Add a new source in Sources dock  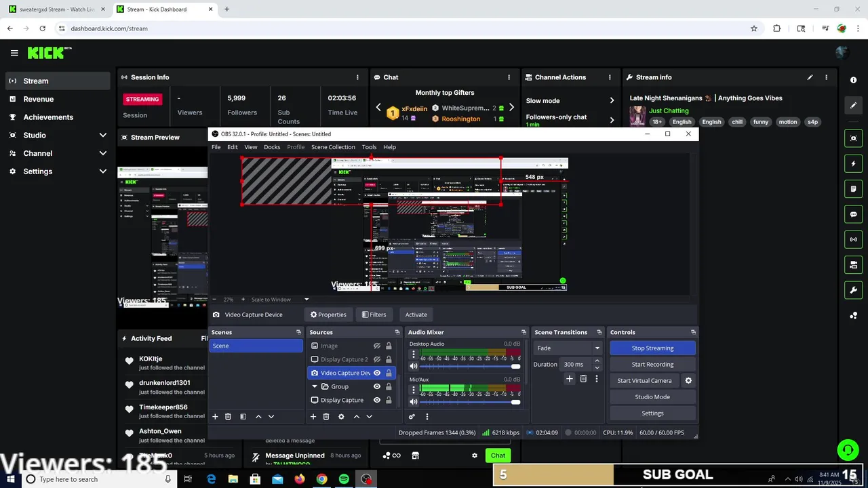(313, 417)
